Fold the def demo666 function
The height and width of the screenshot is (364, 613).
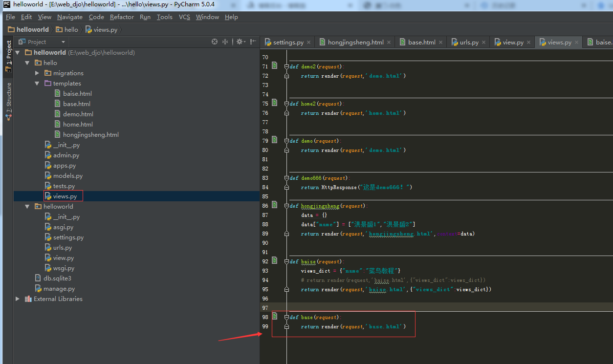pos(286,178)
